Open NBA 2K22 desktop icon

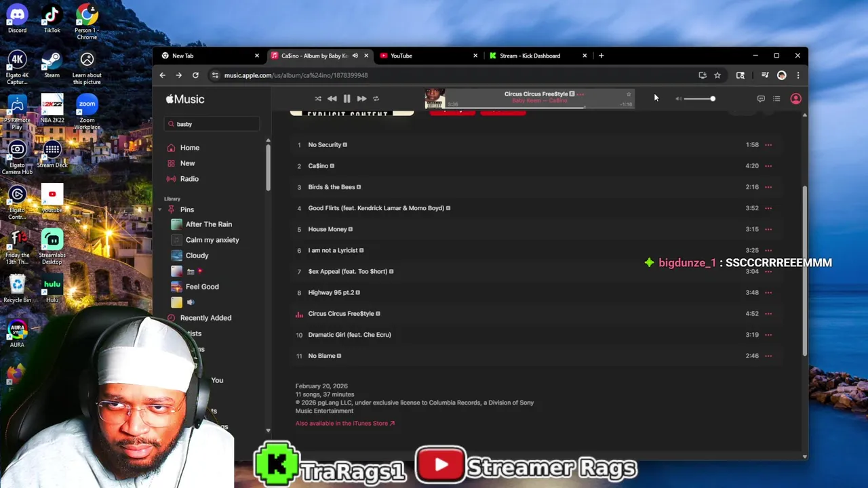52,109
